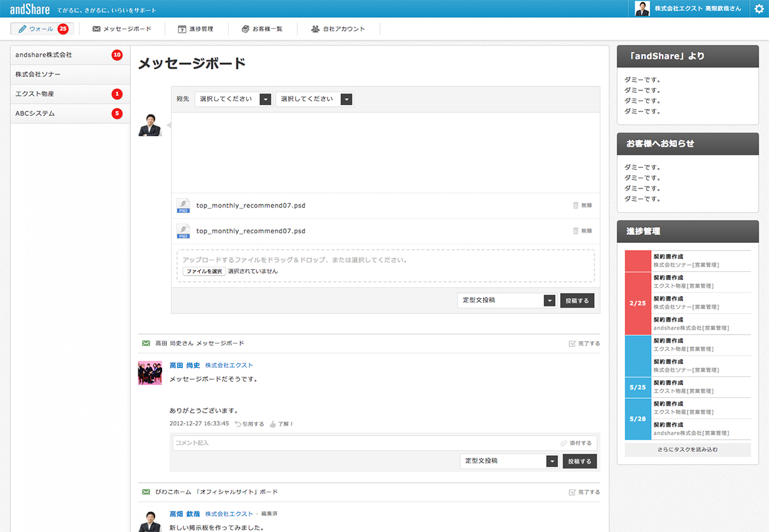769x532 pixels.
Task: Click the 添付する paperclip link
Action: 576,443
